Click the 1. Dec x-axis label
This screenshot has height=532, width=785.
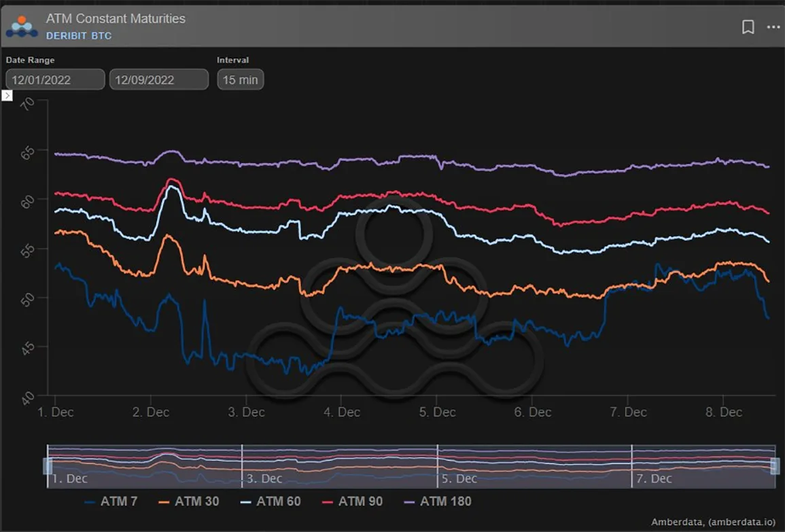point(56,412)
